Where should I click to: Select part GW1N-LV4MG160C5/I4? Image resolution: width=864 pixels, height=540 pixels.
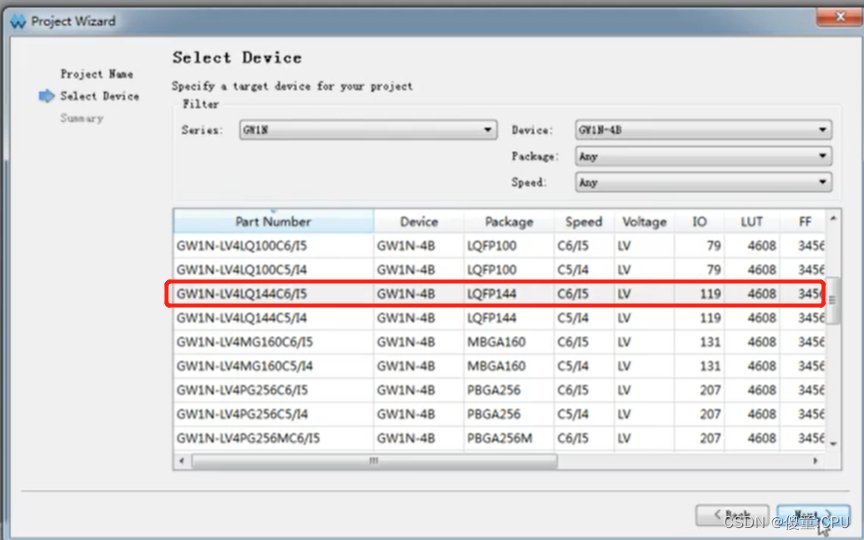499,366
